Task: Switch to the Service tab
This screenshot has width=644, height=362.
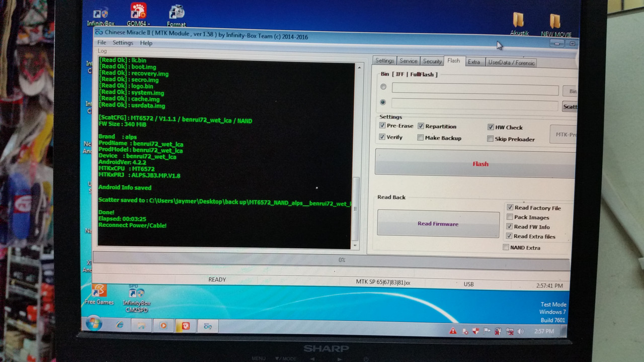Action: (x=408, y=61)
